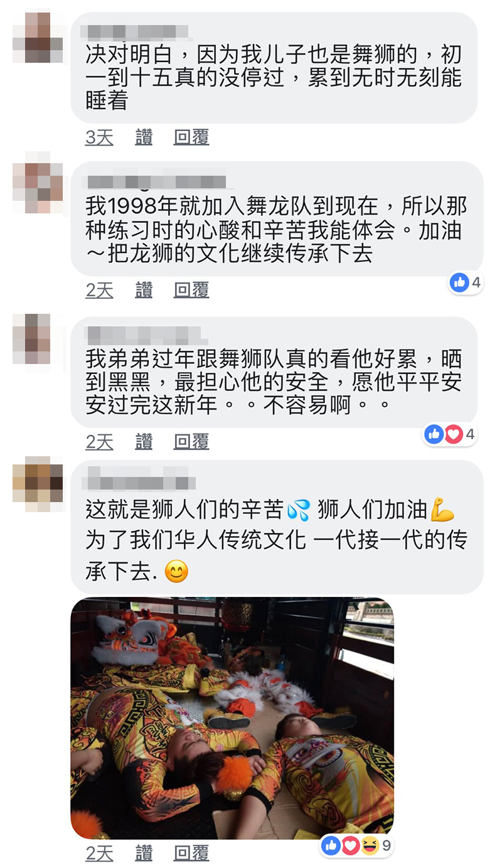Click the heart reaction icon on the brother lion dance comment
The width and height of the screenshot is (502, 868).
[453, 434]
